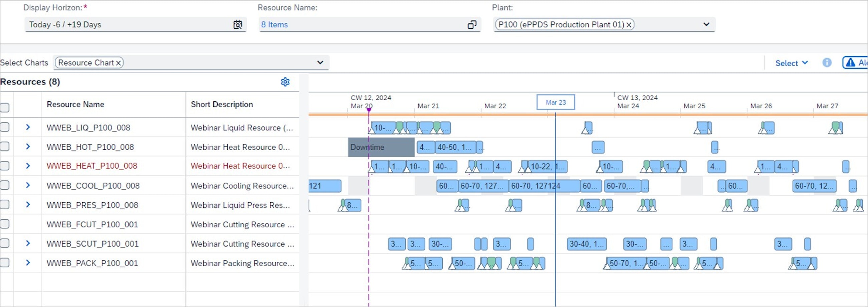Tick the checkbox for WWEB_FCUT_P100_001
Image resolution: width=868 pixels, height=307 pixels.
(x=5, y=224)
